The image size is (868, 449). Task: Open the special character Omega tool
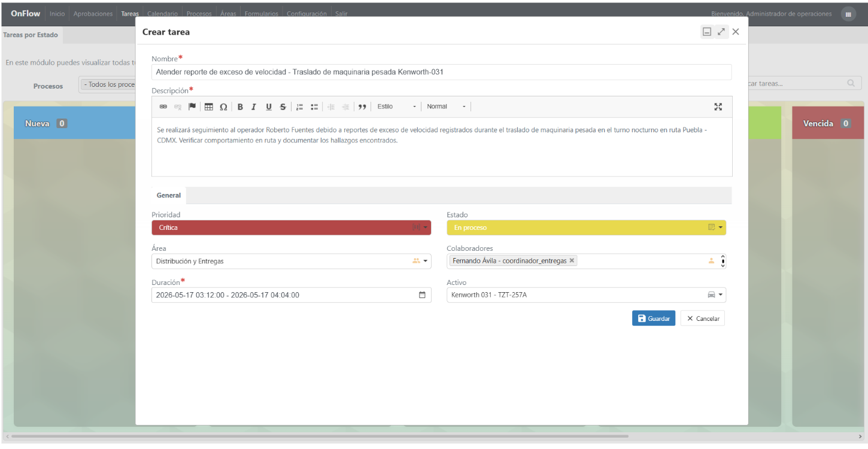click(223, 107)
